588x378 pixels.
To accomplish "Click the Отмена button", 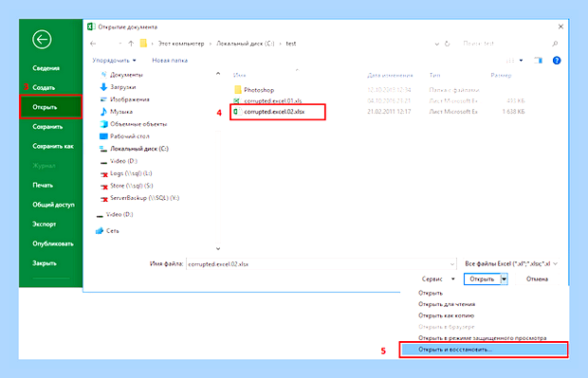I will click(x=537, y=279).
